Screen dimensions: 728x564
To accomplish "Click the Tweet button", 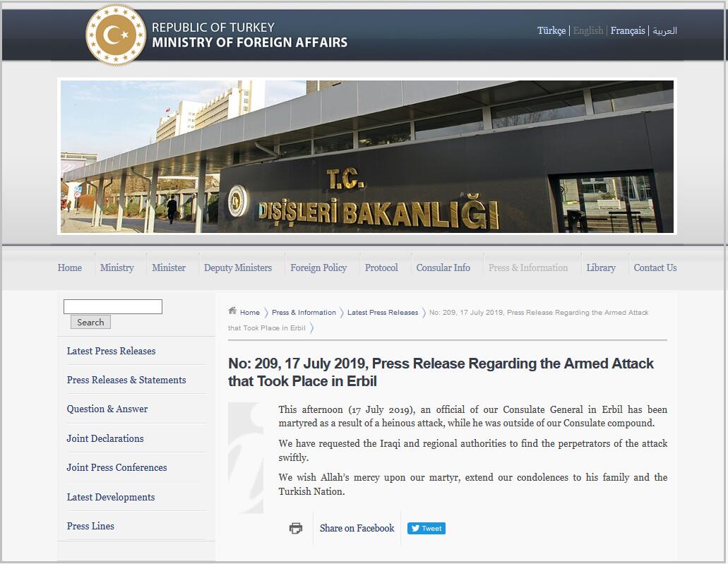I will [426, 528].
